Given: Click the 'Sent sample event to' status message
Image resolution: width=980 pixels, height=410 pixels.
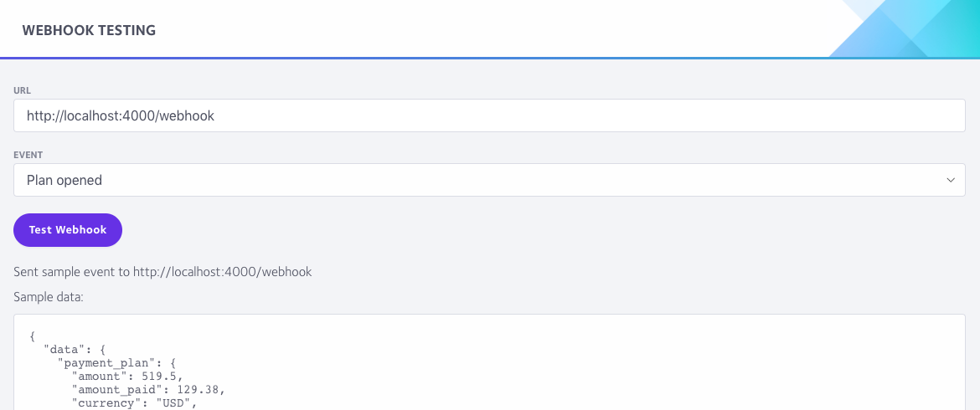Looking at the screenshot, I should 162,272.
